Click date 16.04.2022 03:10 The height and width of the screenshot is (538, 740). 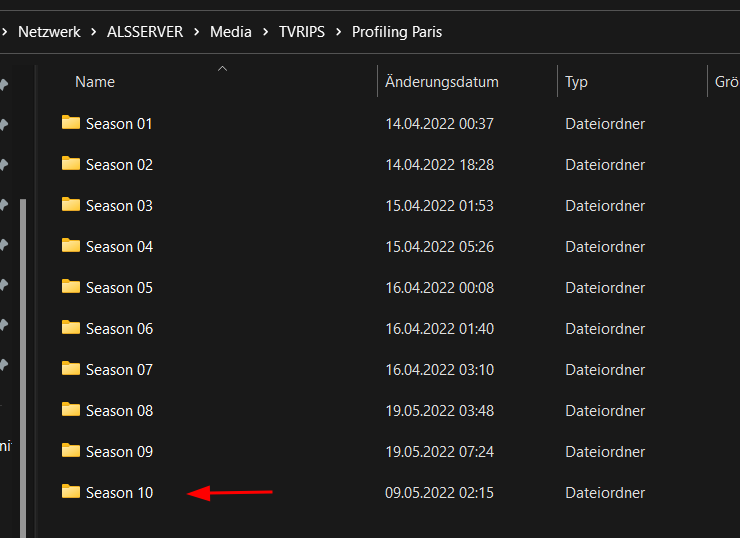tap(439, 370)
